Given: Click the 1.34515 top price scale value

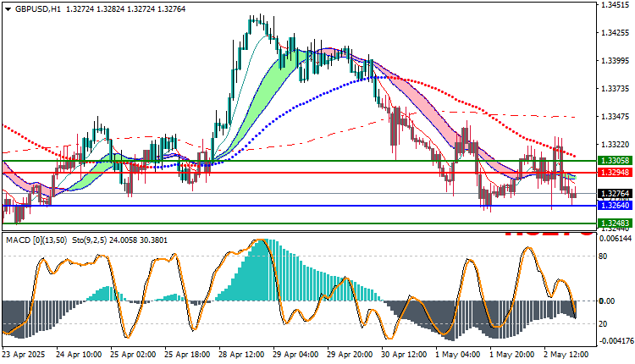Looking at the screenshot, I should coord(615,5).
